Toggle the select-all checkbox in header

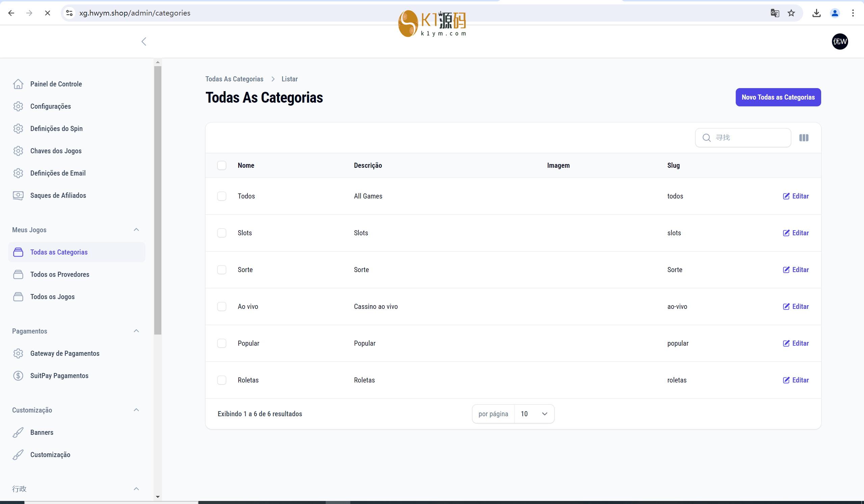(x=222, y=166)
